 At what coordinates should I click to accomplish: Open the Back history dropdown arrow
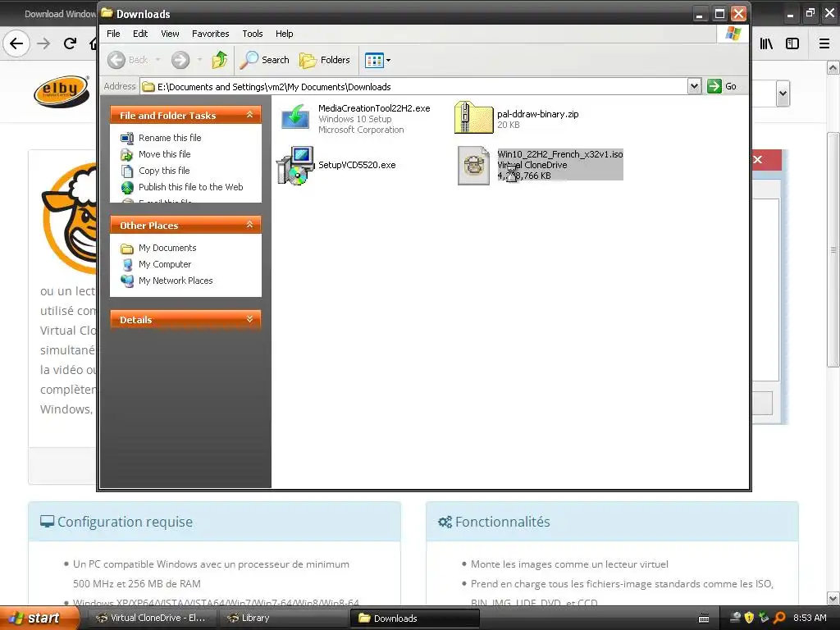click(x=158, y=60)
